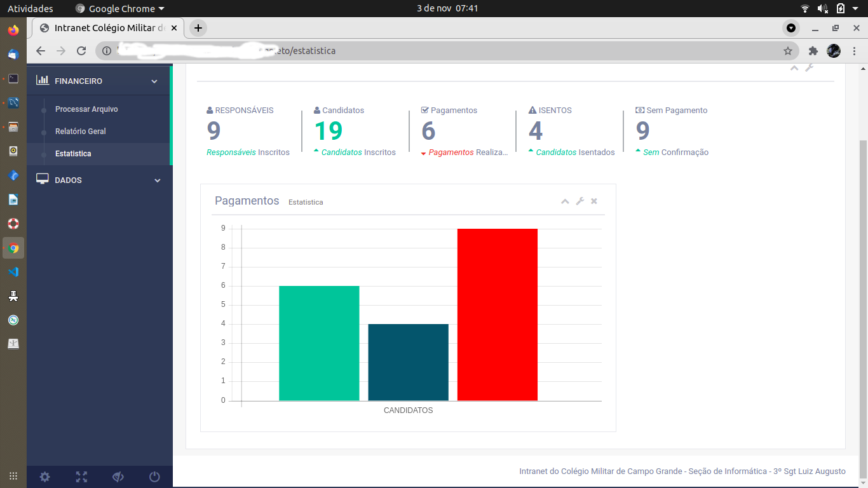
Task: Click the DADOS monitor icon
Action: (x=43, y=179)
